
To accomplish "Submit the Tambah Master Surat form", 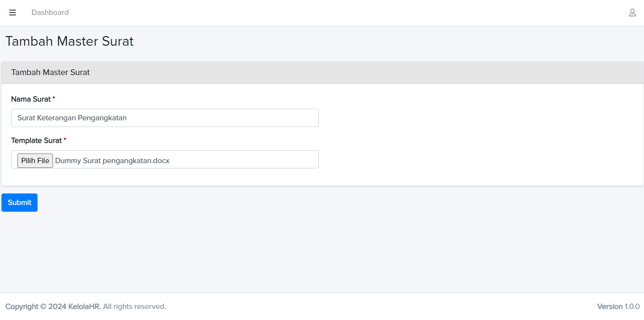I will pyautogui.click(x=19, y=203).
